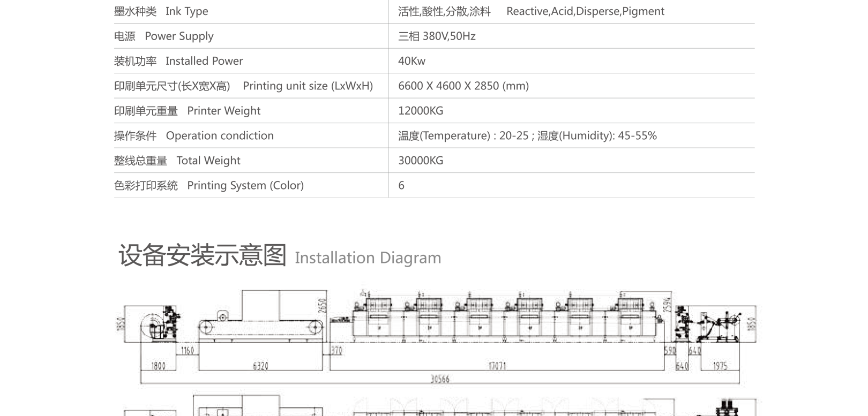
Task: Click the 17071 dimension in the diagram
Action: coord(497,366)
